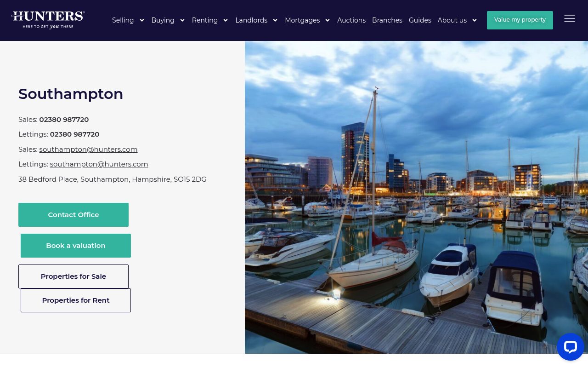
Task: Expand the Renting dropdown chevron
Action: click(x=225, y=20)
